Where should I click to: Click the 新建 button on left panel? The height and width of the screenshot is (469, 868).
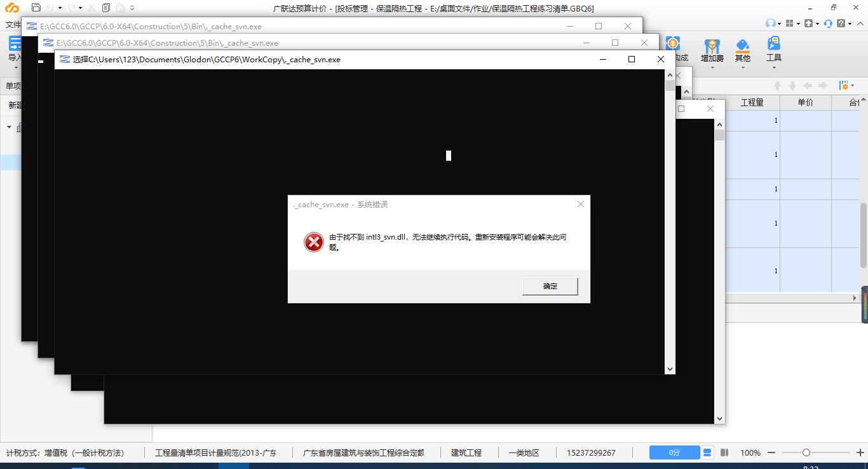tap(15, 105)
